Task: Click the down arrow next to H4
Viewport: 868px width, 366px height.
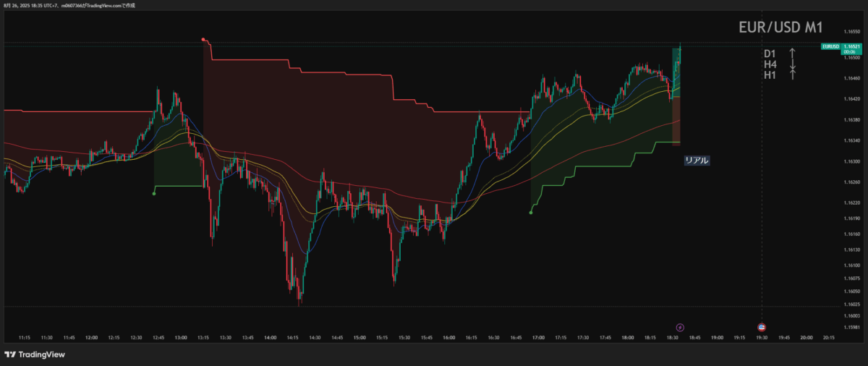Action: (x=792, y=64)
